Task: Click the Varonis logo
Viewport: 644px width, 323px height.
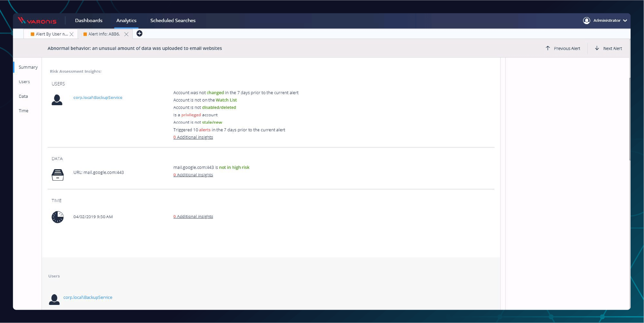Action: (38, 20)
